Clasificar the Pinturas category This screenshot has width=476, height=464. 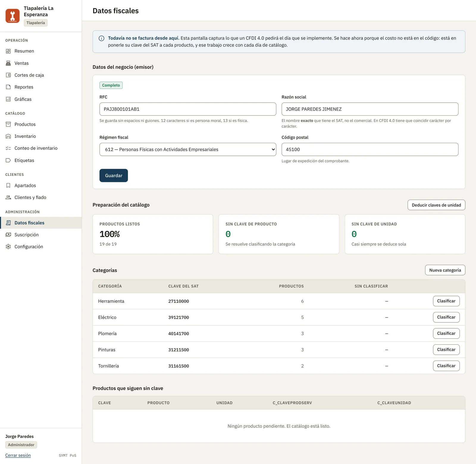tap(446, 349)
